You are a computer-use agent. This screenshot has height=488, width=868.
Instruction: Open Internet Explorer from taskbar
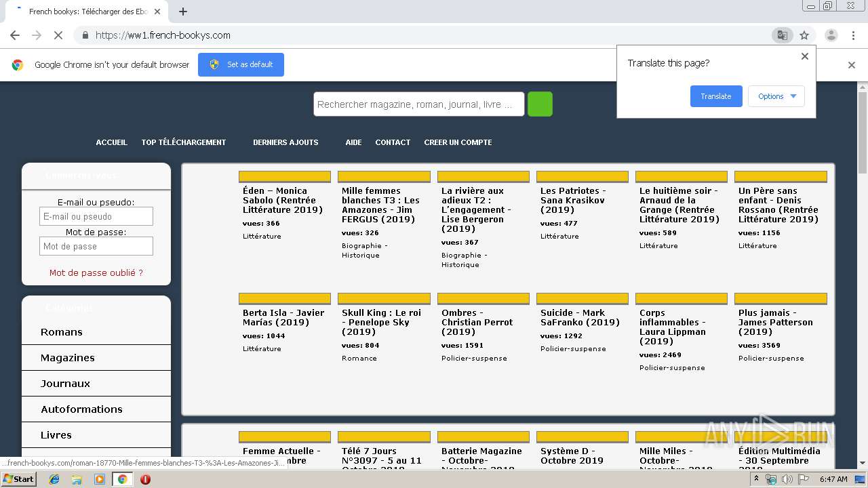(x=54, y=479)
